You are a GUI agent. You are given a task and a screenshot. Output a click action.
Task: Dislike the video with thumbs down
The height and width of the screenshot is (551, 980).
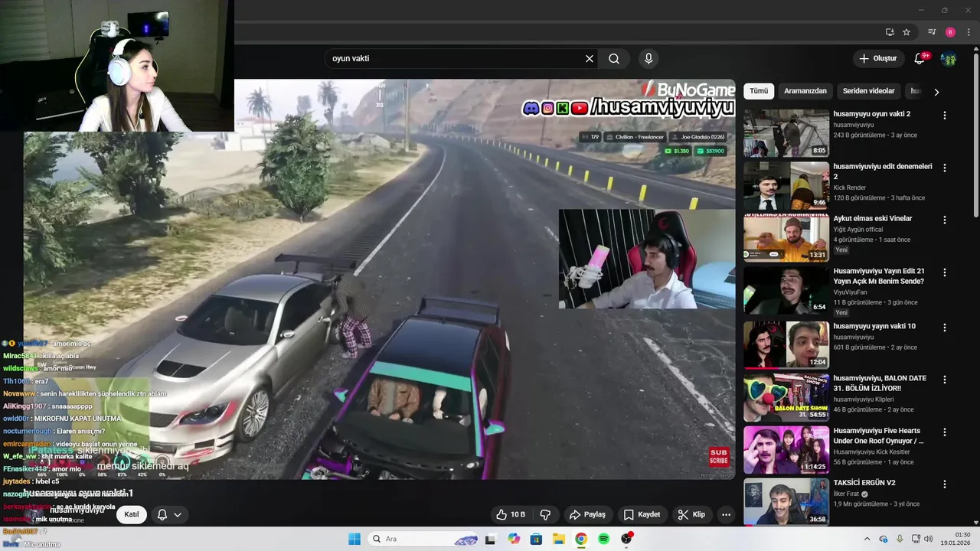546,514
